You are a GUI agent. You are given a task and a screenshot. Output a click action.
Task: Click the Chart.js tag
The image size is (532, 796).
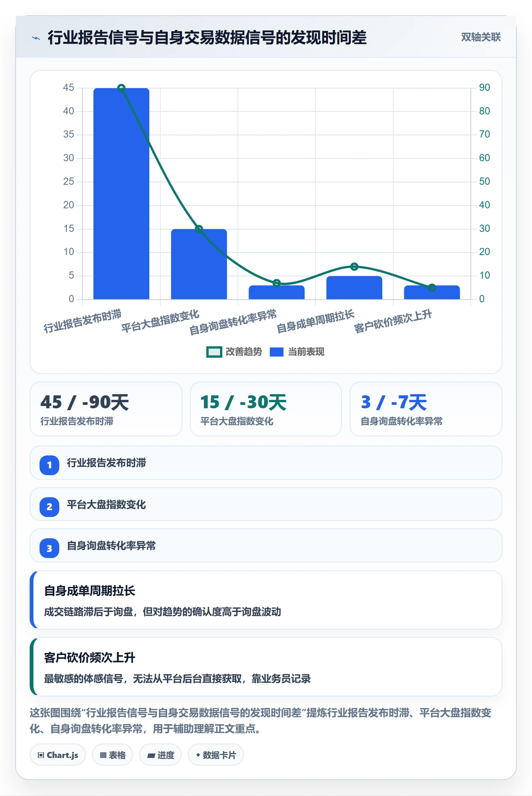pyautogui.click(x=58, y=755)
